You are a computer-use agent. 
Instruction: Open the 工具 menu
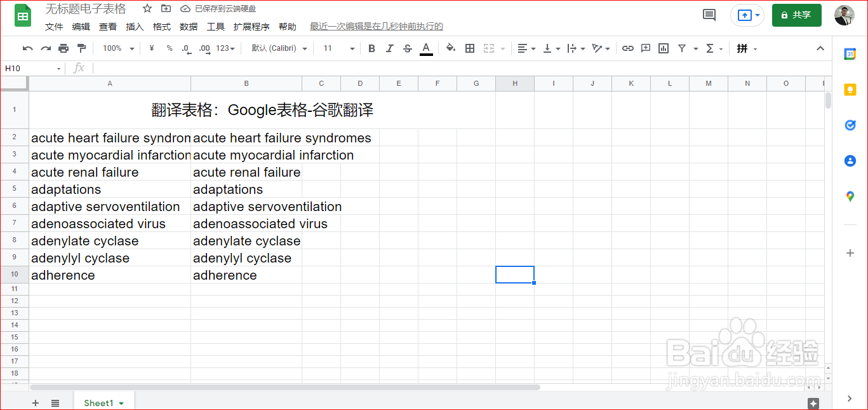point(216,27)
